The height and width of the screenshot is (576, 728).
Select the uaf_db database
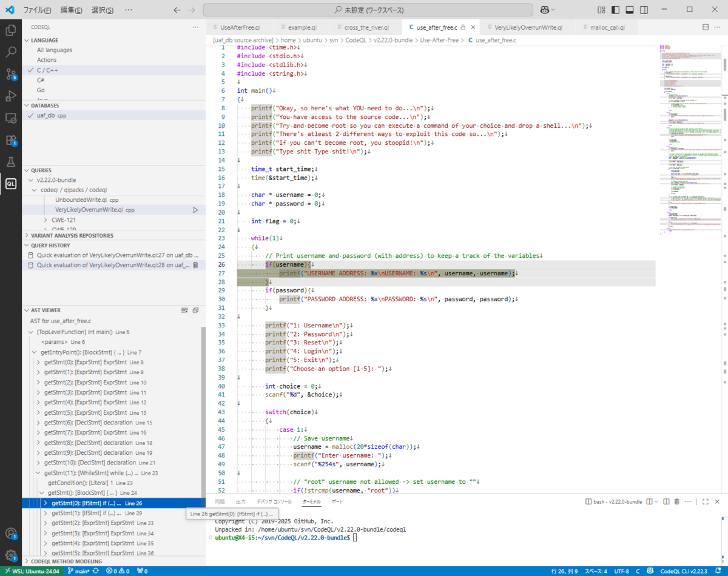pos(114,115)
